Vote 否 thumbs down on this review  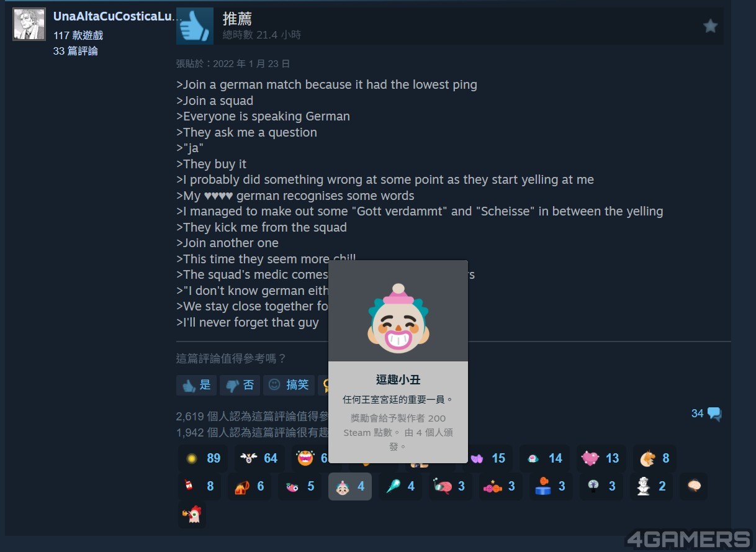240,385
